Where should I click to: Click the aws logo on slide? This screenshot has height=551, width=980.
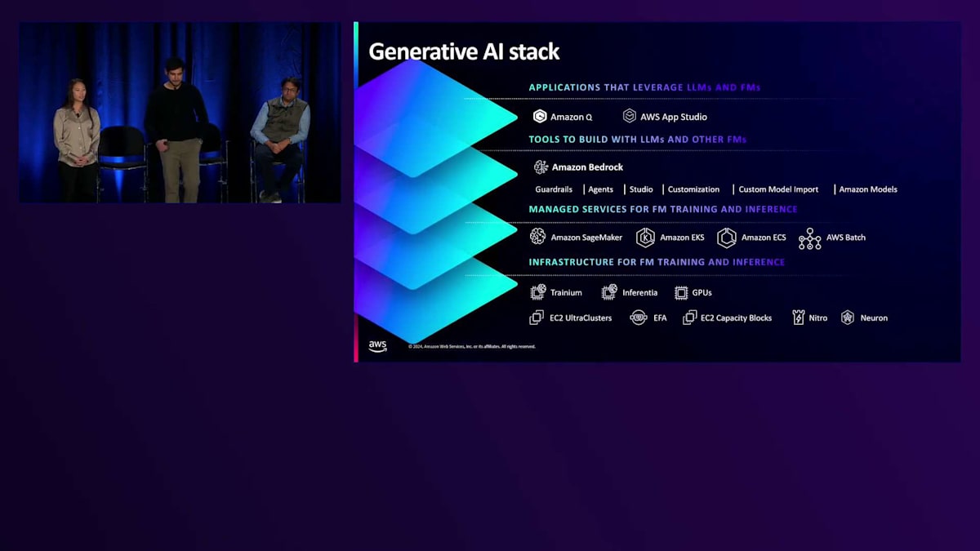tap(377, 346)
